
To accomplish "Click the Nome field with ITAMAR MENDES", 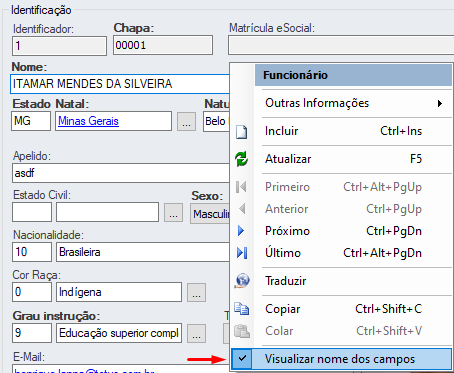I will (120, 84).
